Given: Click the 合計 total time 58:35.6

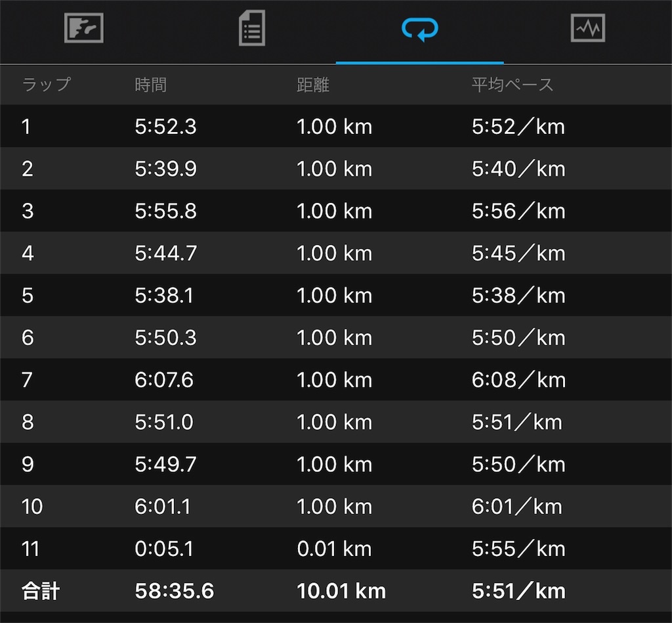Looking at the screenshot, I should [x=175, y=591].
